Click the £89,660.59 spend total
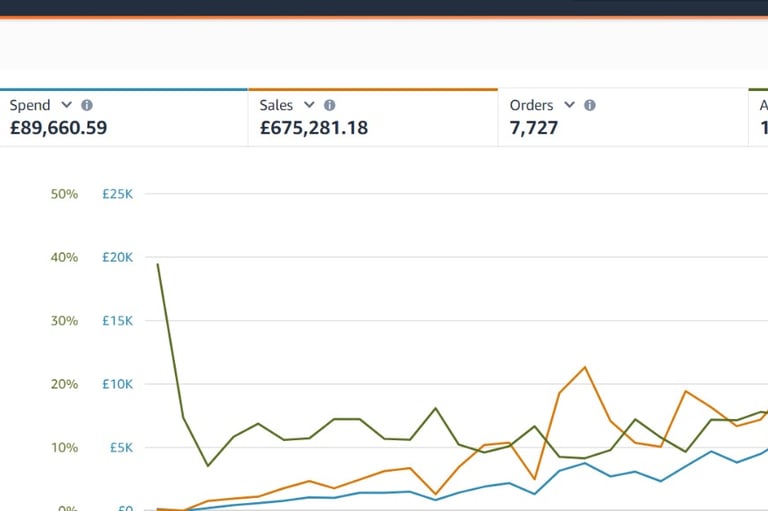Image resolution: width=768 pixels, height=511 pixels. tap(58, 128)
